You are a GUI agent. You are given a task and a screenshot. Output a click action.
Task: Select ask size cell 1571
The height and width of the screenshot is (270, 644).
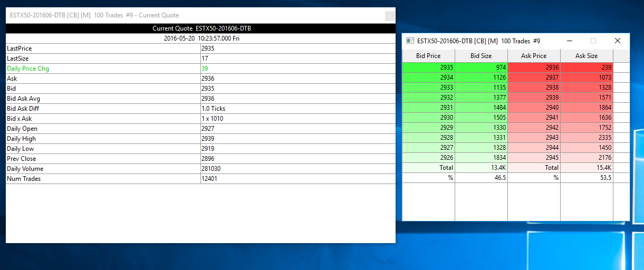587,98
